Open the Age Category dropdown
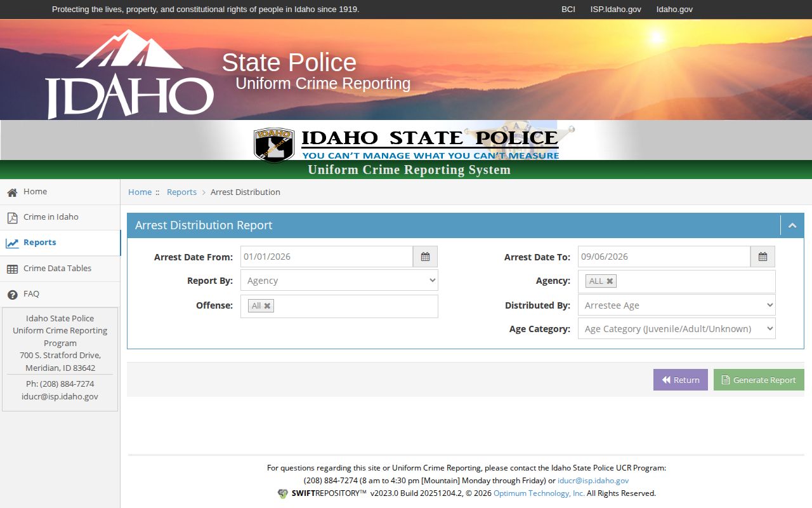 677,329
